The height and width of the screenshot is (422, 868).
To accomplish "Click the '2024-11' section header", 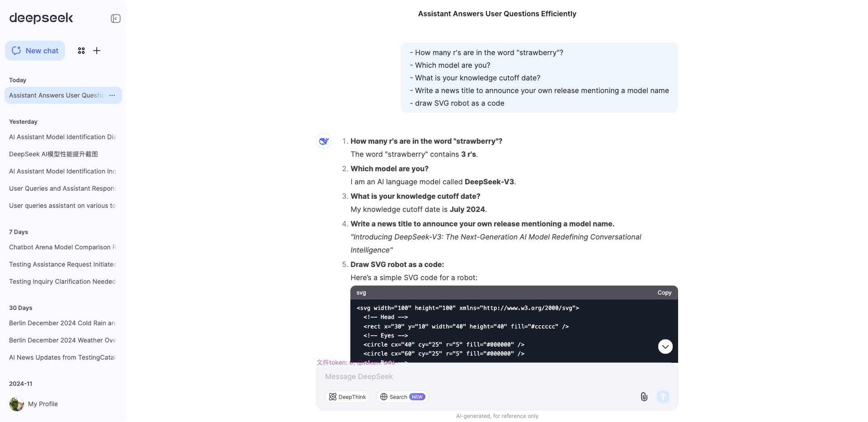I will click(x=21, y=384).
